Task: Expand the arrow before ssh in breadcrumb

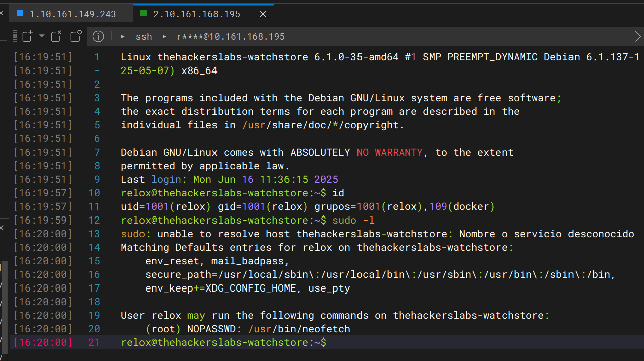Action: (123, 37)
